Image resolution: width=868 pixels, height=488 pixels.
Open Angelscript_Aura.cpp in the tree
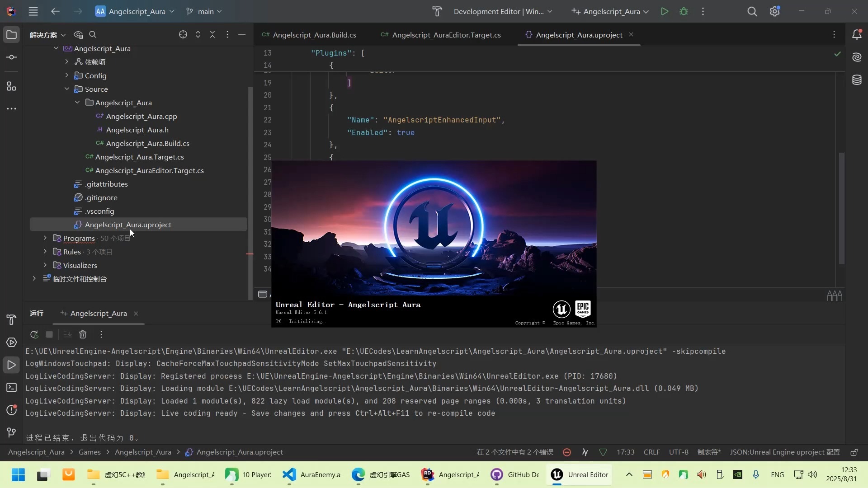[x=142, y=116]
